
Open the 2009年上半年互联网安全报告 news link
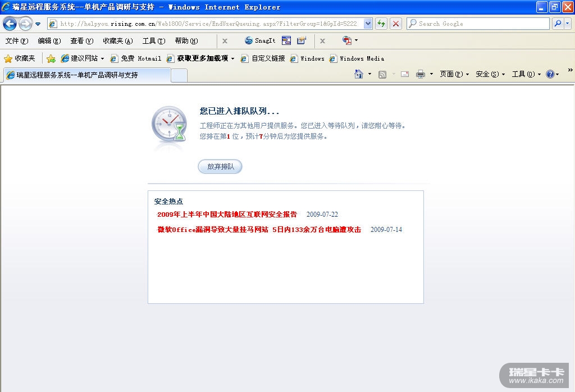(x=227, y=215)
